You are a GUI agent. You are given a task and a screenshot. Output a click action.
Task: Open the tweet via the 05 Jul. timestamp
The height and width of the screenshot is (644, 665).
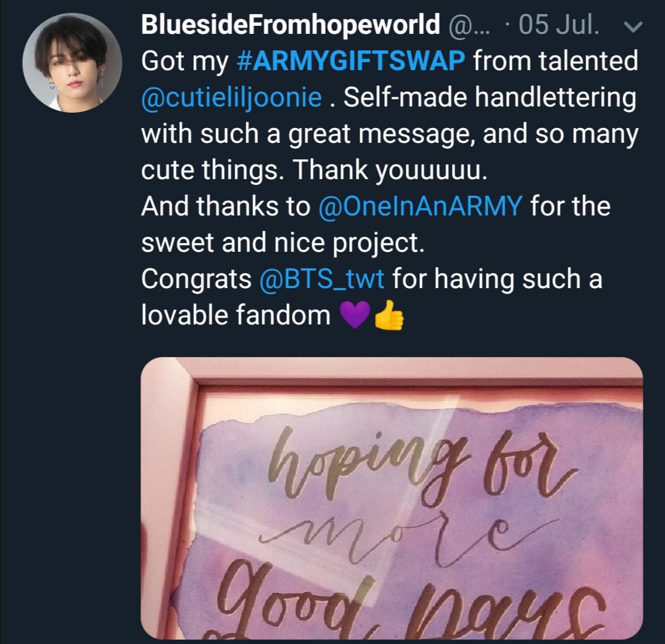pyautogui.click(x=544, y=25)
